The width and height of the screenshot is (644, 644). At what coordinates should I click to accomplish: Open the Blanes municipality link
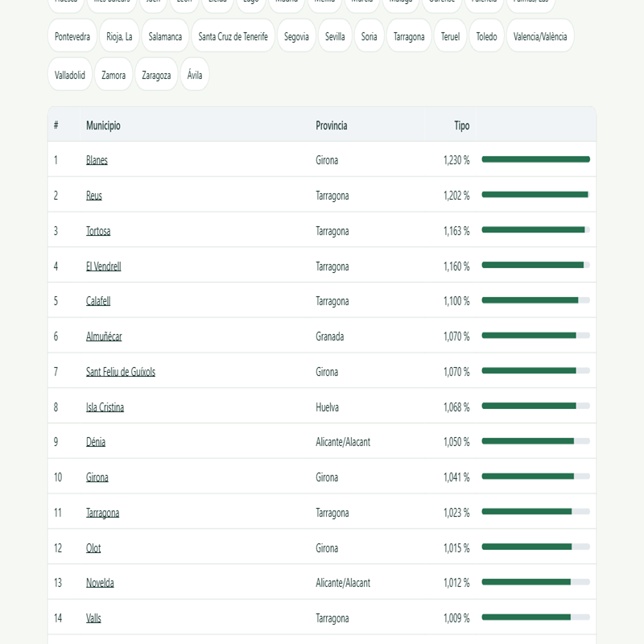[x=97, y=160]
